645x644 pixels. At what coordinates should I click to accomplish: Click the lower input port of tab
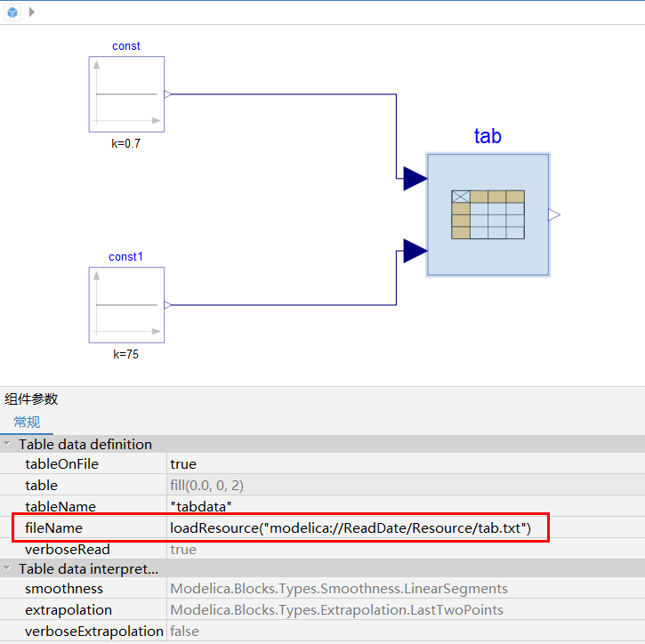click(414, 251)
